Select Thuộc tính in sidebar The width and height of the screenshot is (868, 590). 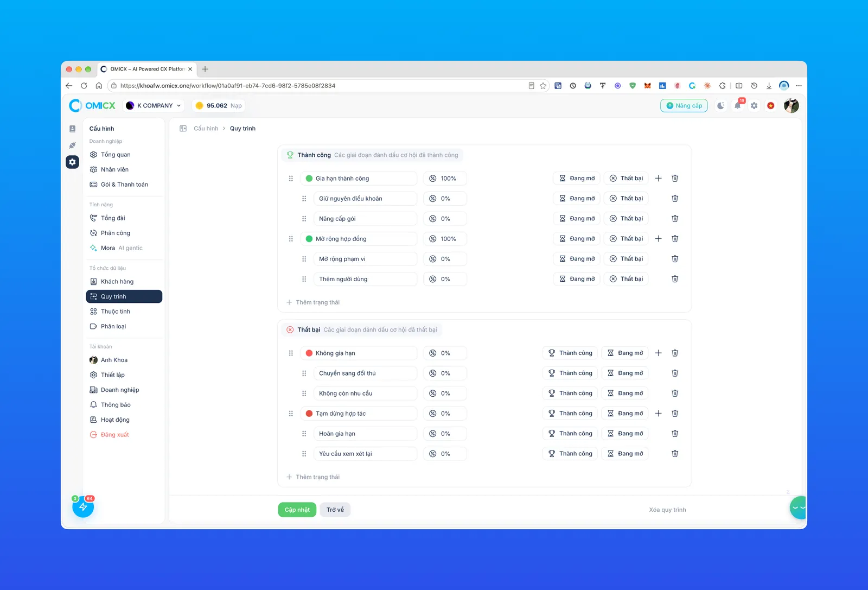[124, 312]
